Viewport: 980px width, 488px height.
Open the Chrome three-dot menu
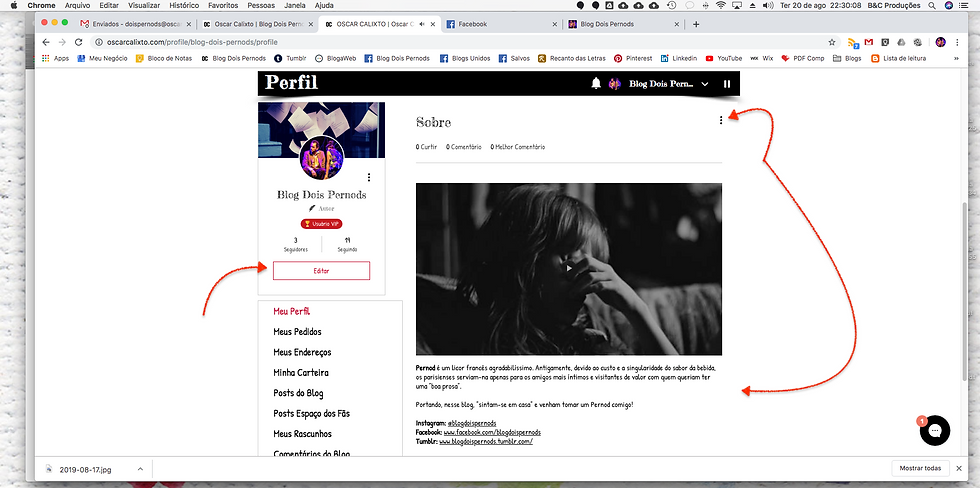coord(957,42)
